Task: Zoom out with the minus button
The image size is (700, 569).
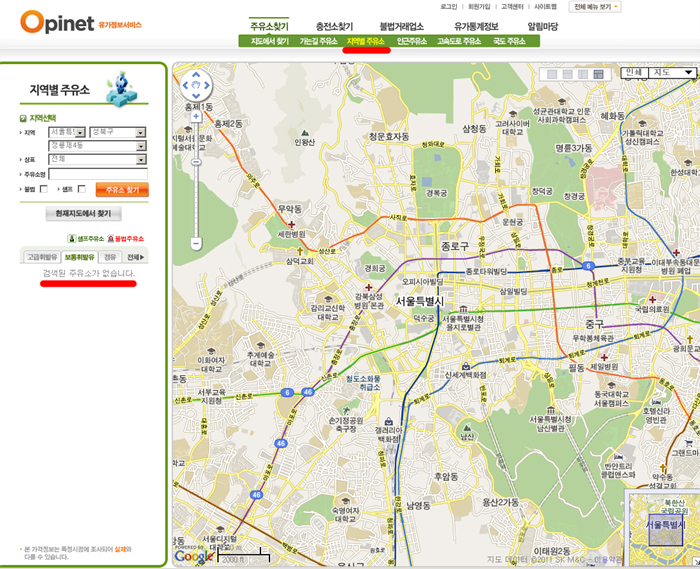Action: 196,244
